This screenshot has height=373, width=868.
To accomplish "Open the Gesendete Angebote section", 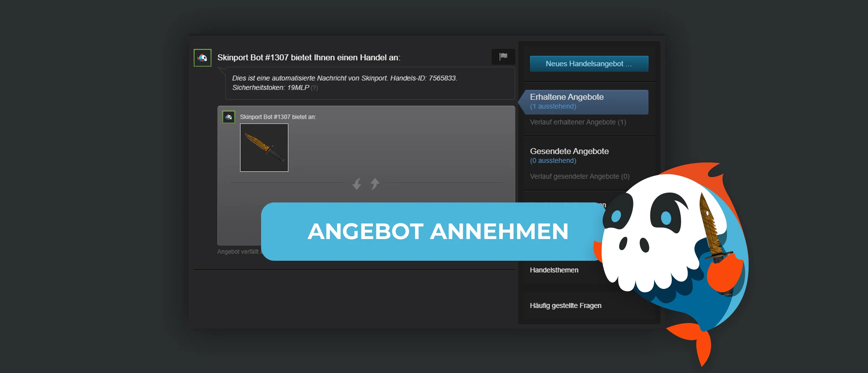I will tap(569, 151).
